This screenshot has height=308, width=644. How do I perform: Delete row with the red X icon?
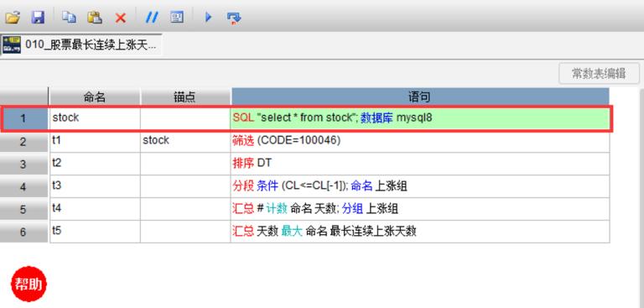point(121,18)
